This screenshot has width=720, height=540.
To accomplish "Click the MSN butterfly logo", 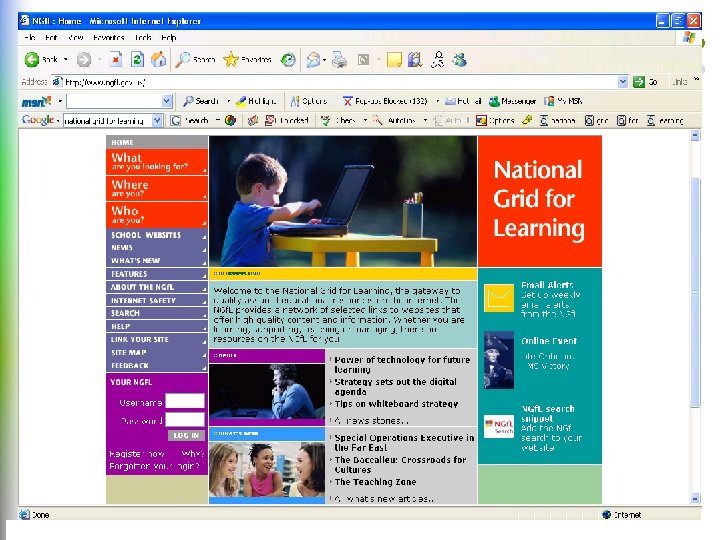I will click(37, 101).
